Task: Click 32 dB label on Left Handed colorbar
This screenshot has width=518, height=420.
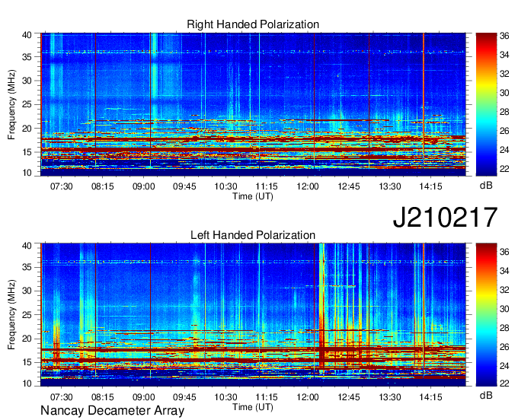Action: 504,290
